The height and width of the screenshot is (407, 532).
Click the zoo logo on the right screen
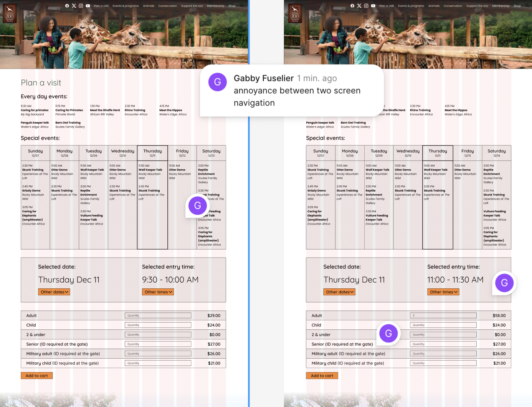(295, 13)
